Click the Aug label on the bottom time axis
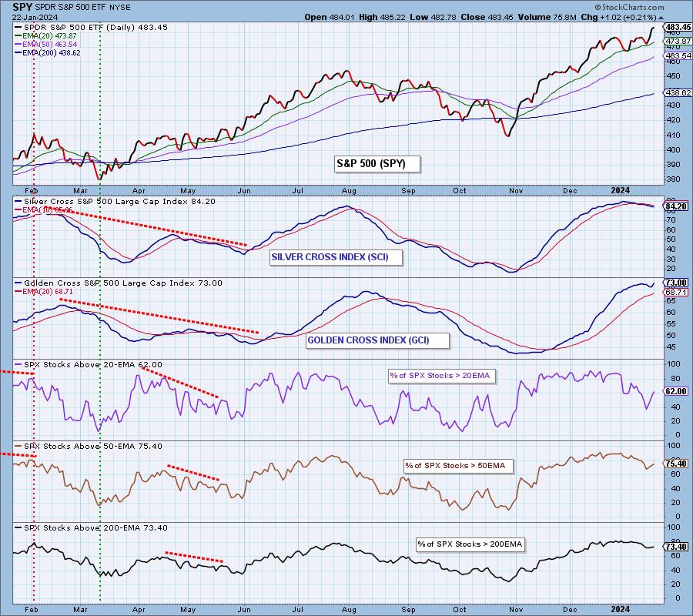The height and width of the screenshot is (616, 693). click(x=349, y=609)
